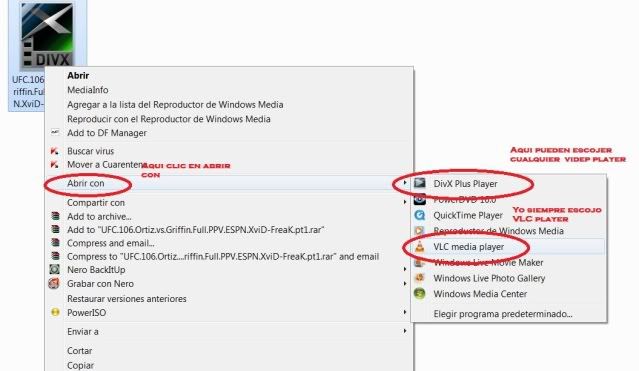Expand the Nero BackItUp arrow
The image size is (639, 371).
coord(405,269)
